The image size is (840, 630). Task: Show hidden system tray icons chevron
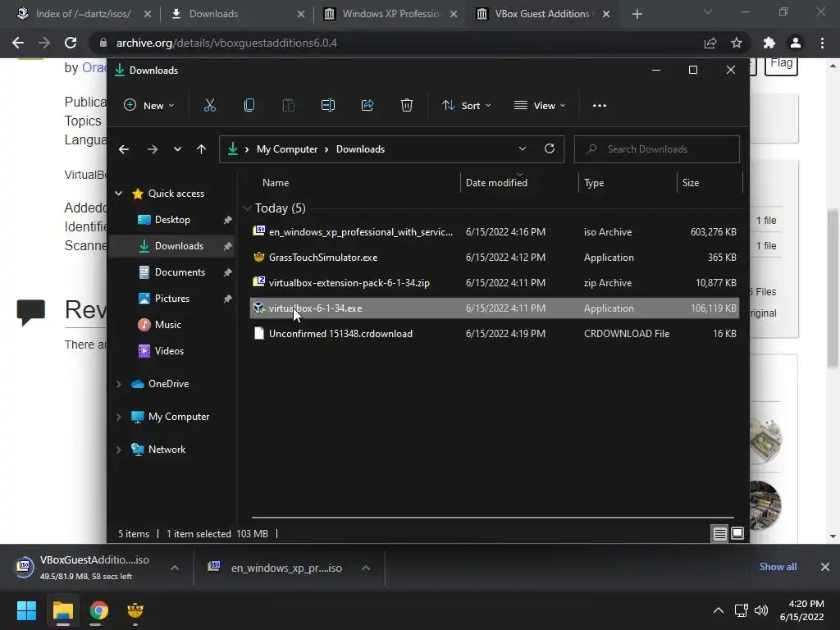pos(719,610)
